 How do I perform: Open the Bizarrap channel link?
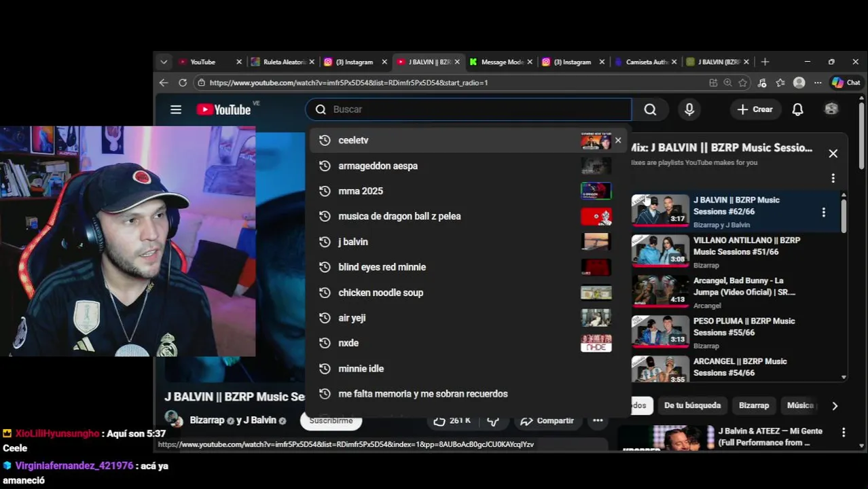[207, 420]
